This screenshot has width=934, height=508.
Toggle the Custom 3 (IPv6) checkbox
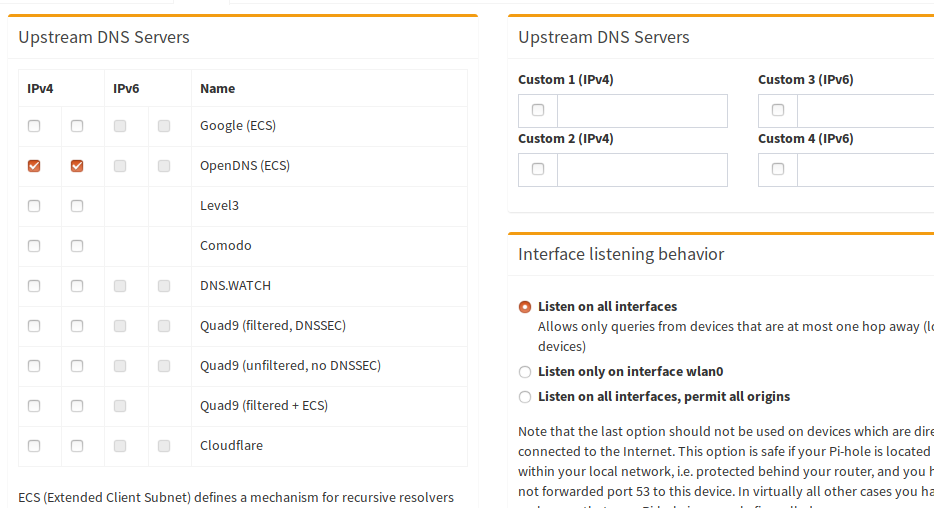(x=778, y=111)
